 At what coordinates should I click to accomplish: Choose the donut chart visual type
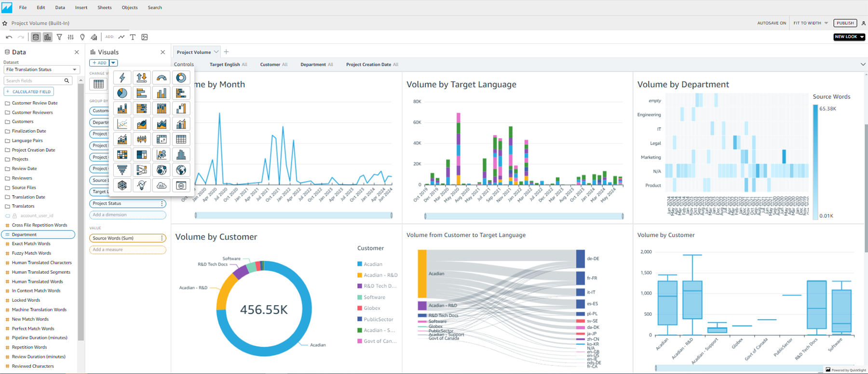click(181, 78)
